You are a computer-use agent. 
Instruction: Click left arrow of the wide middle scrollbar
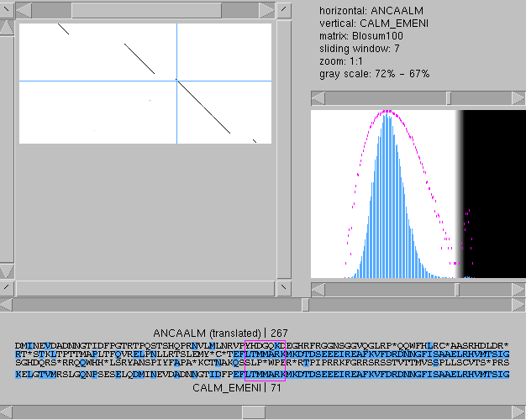(6, 305)
